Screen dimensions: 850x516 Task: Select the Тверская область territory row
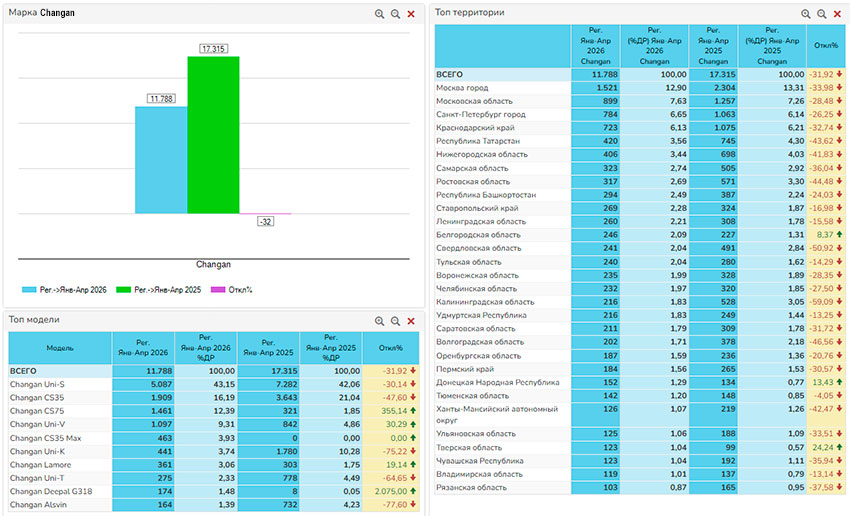[640, 448]
